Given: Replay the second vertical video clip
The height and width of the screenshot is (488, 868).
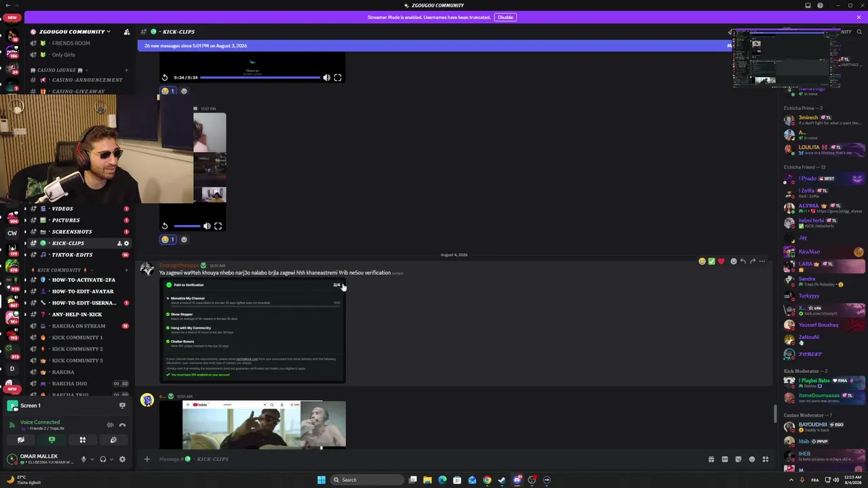Looking at the screenshot, I should 165,226.
